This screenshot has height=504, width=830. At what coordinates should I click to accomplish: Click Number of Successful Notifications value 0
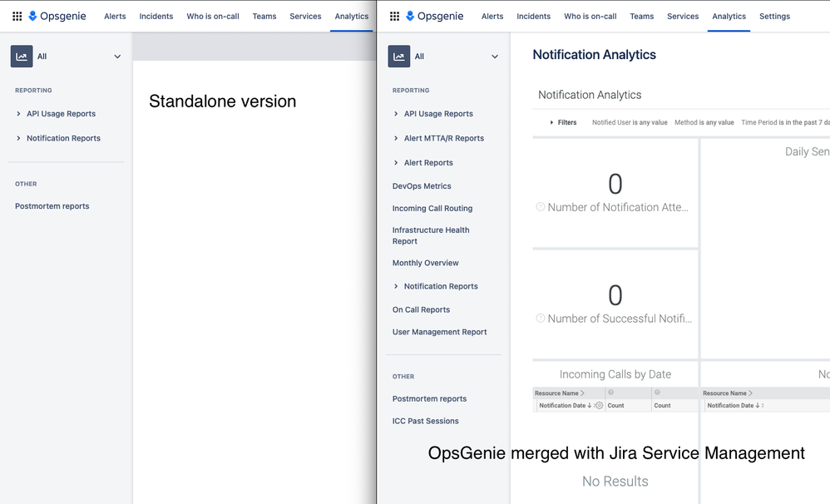[x=615, y=295]
